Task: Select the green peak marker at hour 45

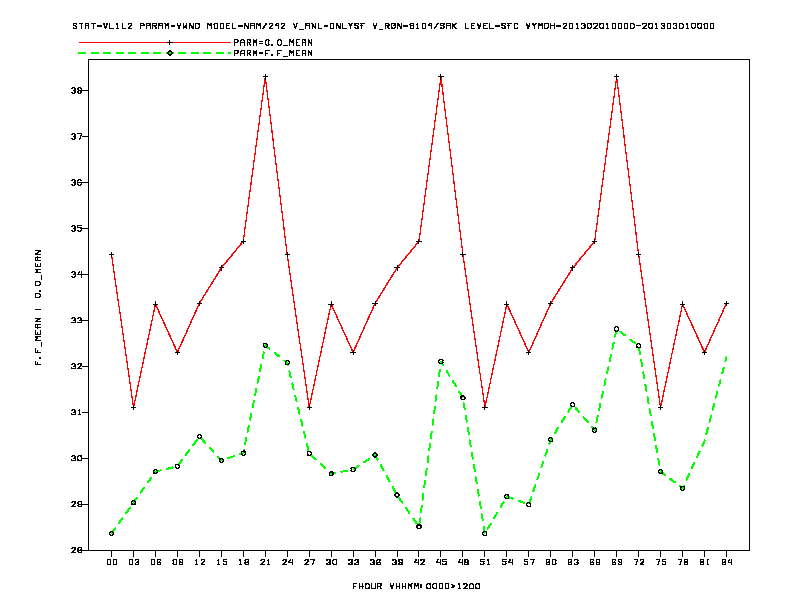Action: (441, 362)
